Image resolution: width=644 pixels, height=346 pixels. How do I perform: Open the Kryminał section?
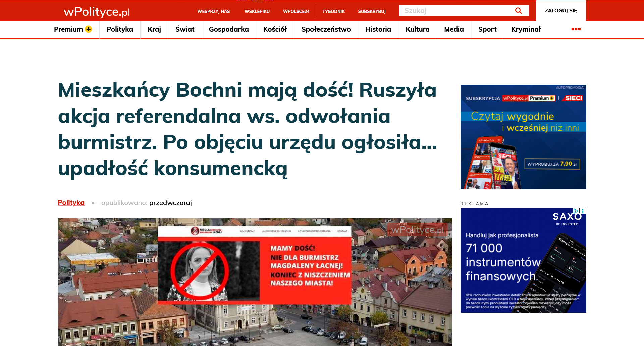tap(526, 29)
